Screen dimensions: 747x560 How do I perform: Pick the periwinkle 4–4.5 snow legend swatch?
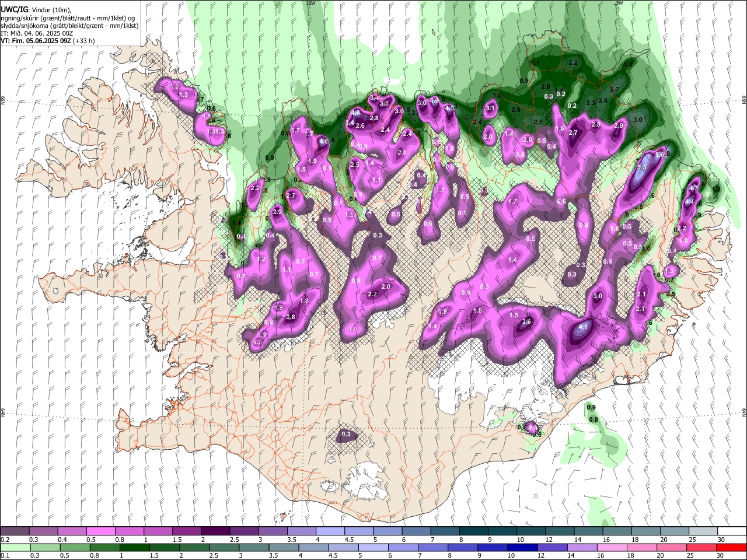click(330, 531)
